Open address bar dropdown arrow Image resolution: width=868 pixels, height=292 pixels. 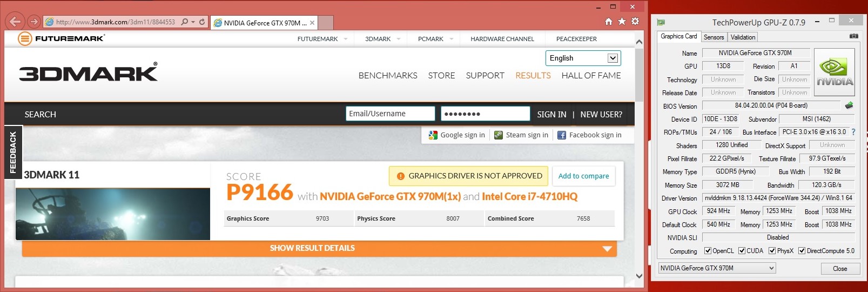193,22
